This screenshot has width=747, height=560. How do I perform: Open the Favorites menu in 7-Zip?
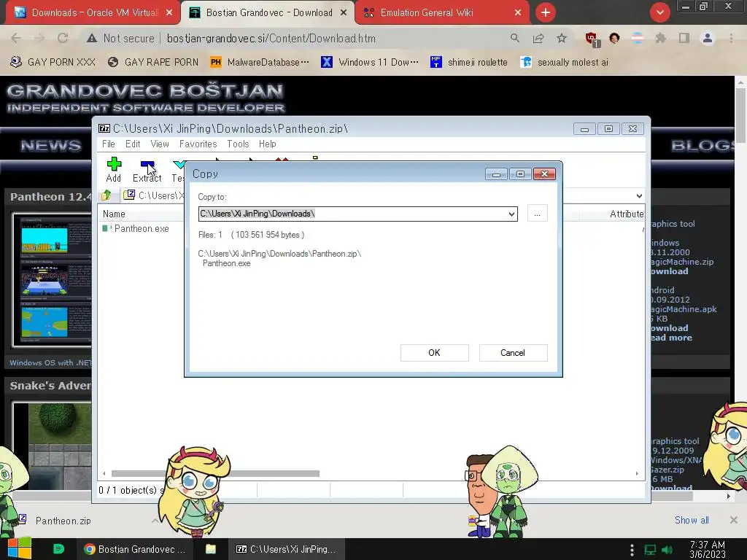pos(198,144)
